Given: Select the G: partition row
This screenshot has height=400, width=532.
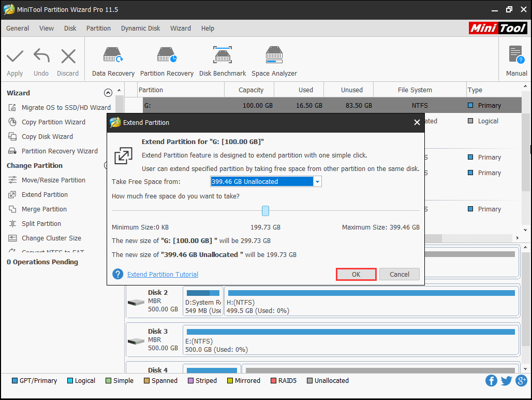Looking at the screenshot, I should (x=322, y=105).
